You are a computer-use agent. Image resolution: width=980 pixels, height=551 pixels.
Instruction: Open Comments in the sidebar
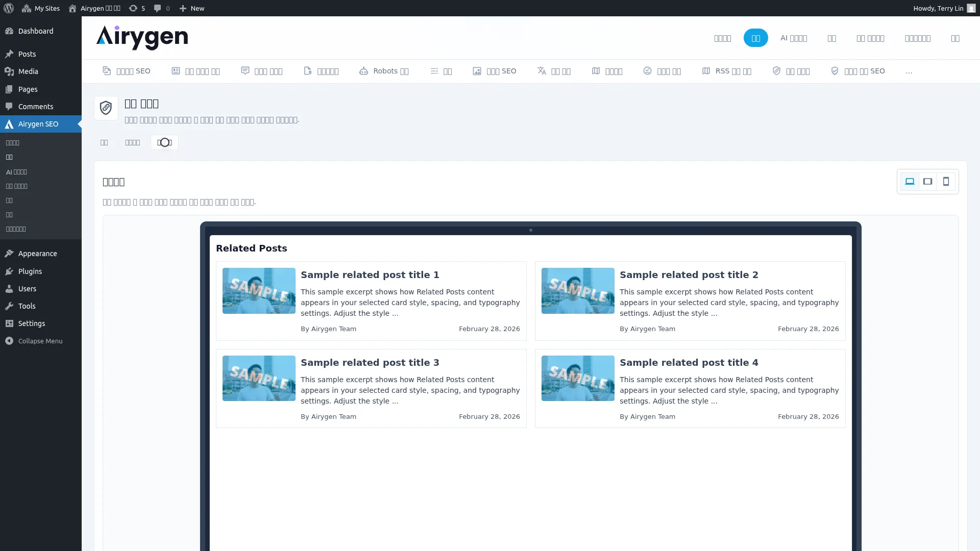coord(41,107)
